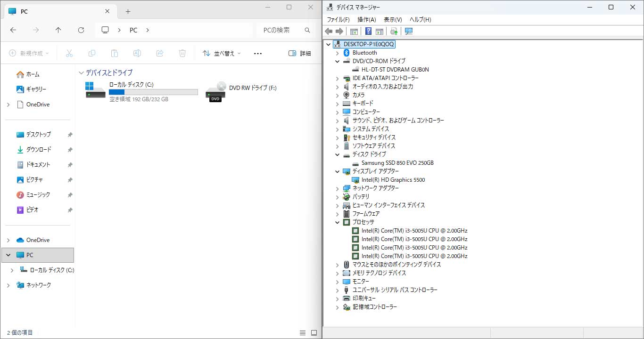This screenshot has width=644, height=339.
Task: Expand the Bluetooth device category
Action: pyautogui.click(x=338, y=53)
